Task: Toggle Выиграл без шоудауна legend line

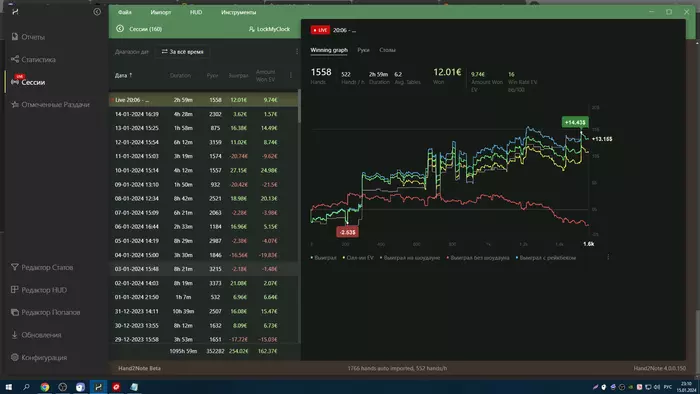Action: click(478, 257)
